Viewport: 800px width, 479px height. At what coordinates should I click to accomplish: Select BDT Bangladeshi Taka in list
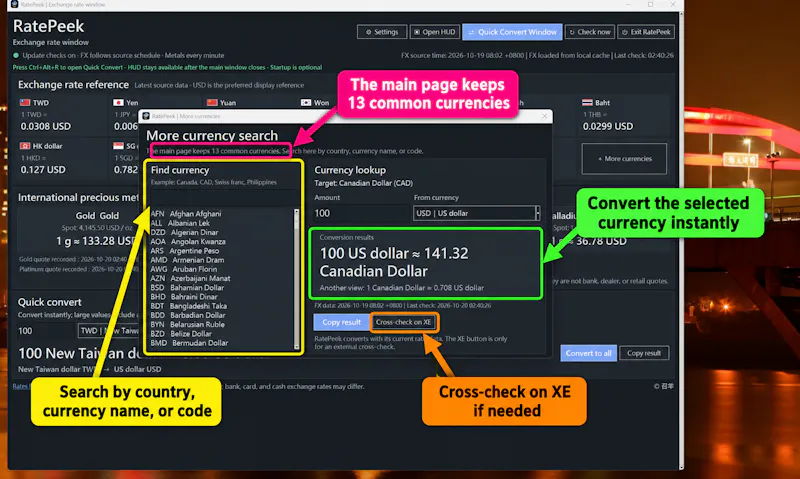tap(189, 306)
